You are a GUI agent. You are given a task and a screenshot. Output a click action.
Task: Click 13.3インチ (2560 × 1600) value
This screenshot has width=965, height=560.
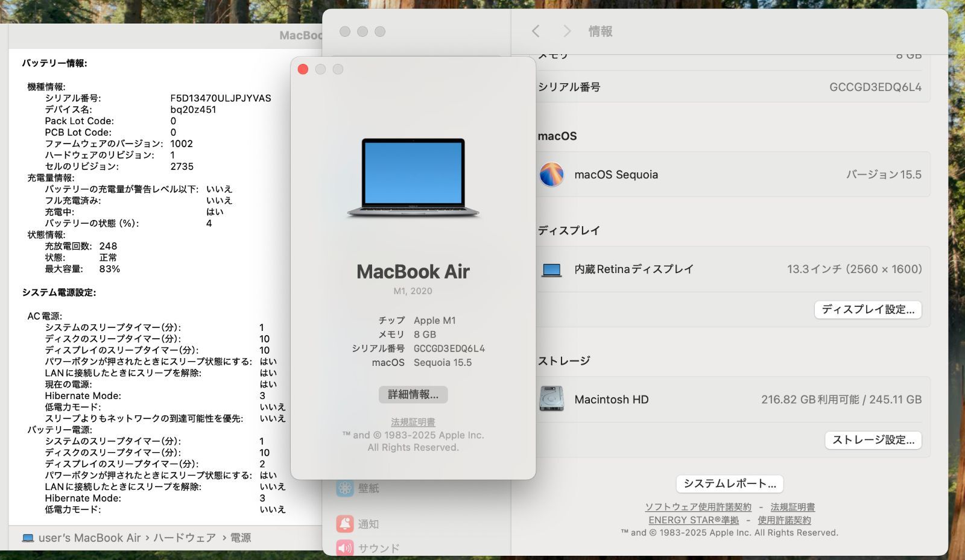tap(854, 269)
